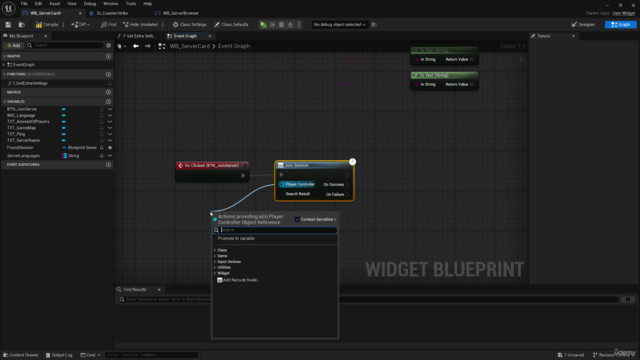Toggle visibility eye for BTN_JoinServer variable
The height and width of the screenshot is (360, 640).
coord(110,109)
